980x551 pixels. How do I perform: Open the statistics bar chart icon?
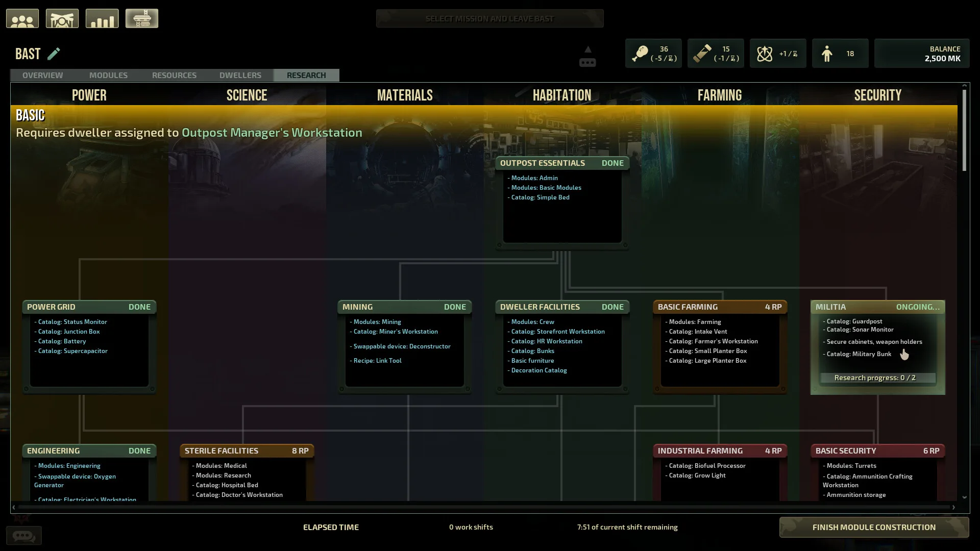point(102,19)
